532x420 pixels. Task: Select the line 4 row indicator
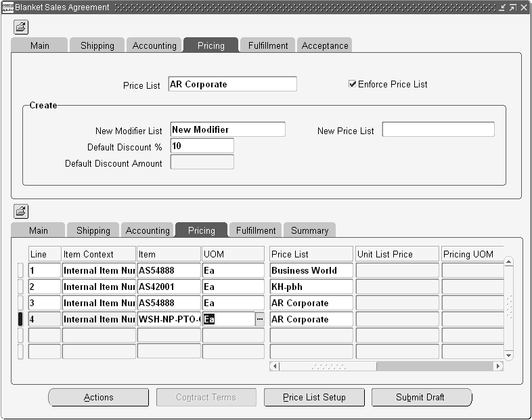(20, 319)
